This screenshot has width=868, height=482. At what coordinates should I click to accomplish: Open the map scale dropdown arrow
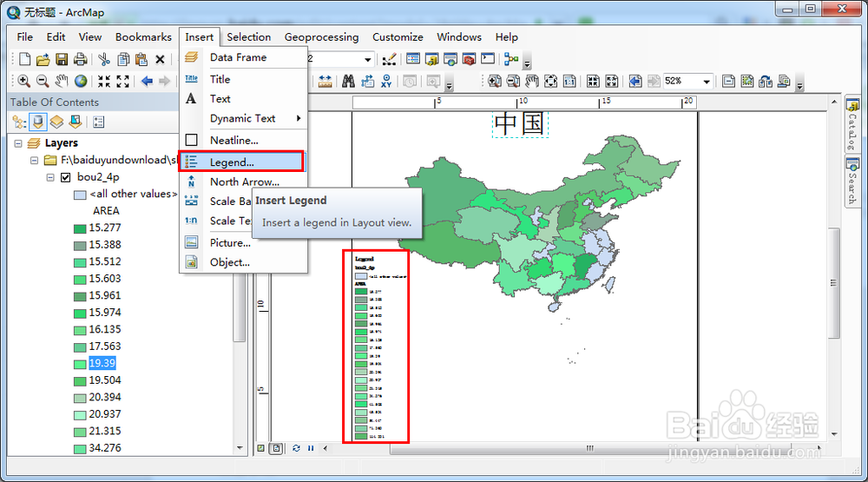tap(367, 59)
